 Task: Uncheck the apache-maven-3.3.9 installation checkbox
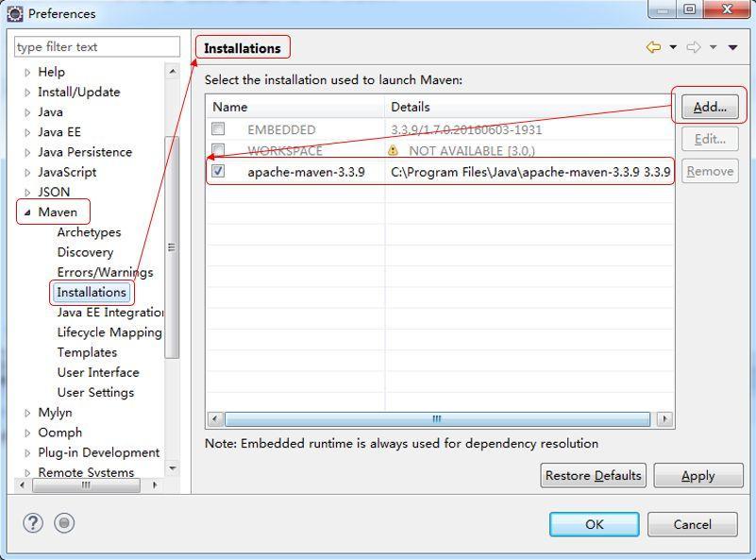click(218, 171)
